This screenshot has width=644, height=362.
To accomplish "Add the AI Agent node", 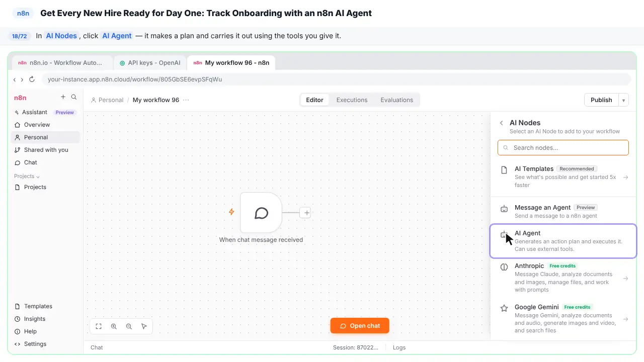I will (x=563, y=241).
